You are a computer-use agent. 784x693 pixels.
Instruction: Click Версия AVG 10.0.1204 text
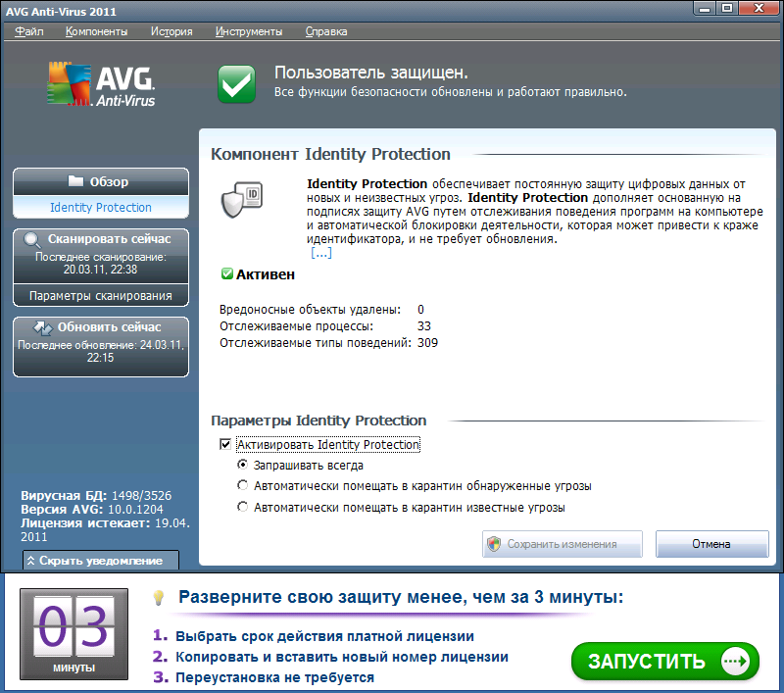(92, 509)
